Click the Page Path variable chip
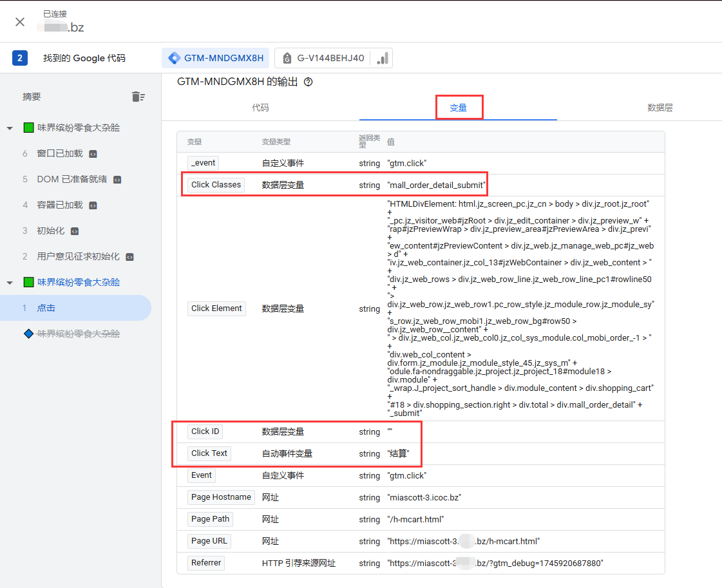Viewport: 722px width, 588px height. tap(210, 519)
